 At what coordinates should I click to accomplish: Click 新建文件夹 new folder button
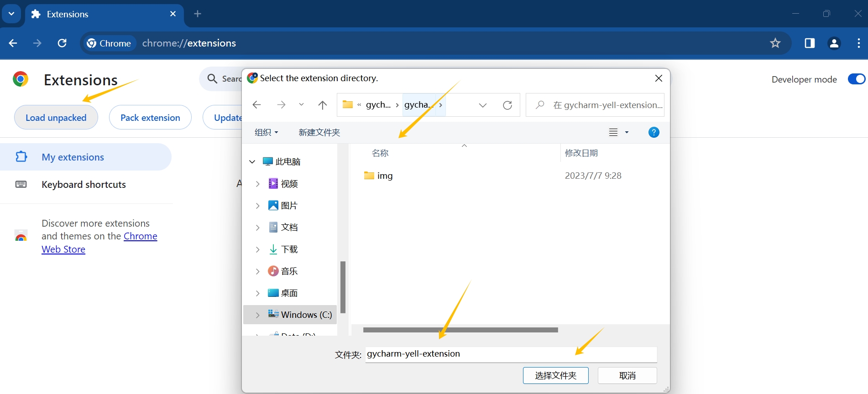click(319, 132)
